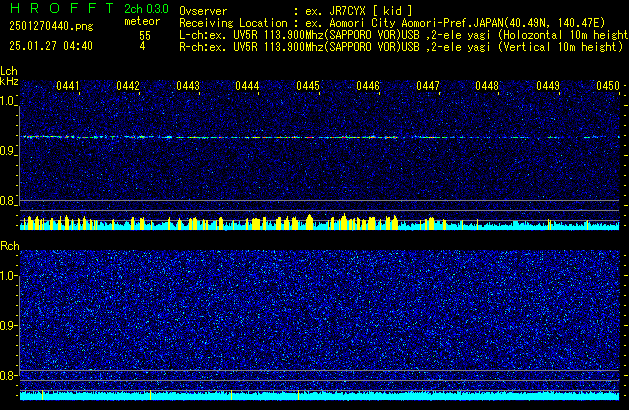Click the Rch 1.0 kHz axis label
Image resolution: width=629 pixels, height=410 pixels.
[x=8, y=276]
